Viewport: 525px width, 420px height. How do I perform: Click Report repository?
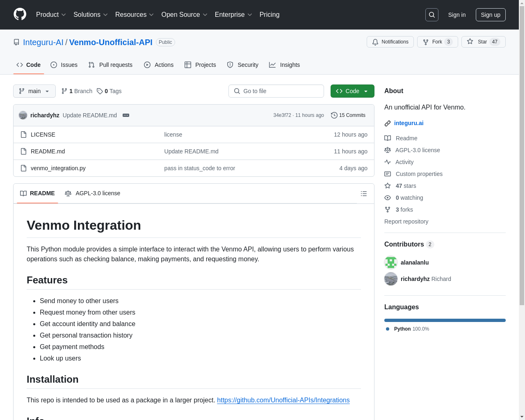406,221
